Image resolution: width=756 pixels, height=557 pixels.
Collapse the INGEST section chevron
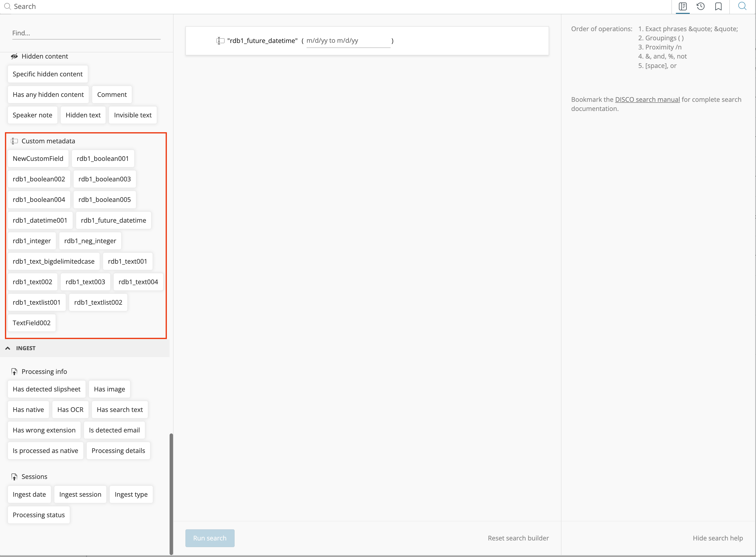(8, 348)
